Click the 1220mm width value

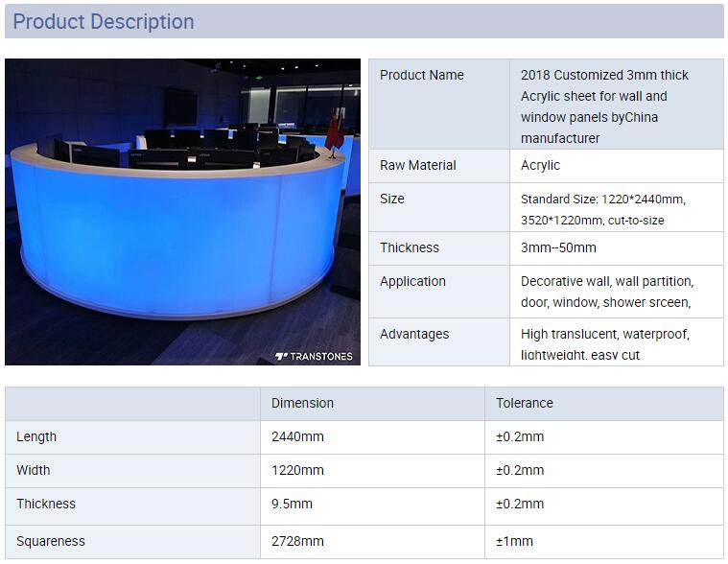click(297, 470)
